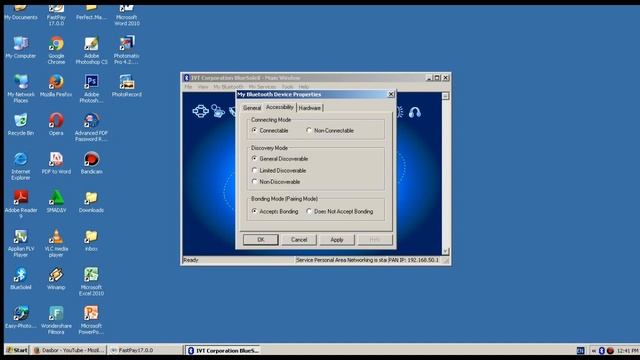640x360 pixels.
Task: Switch to the General tab
Action: pos(251,108)
